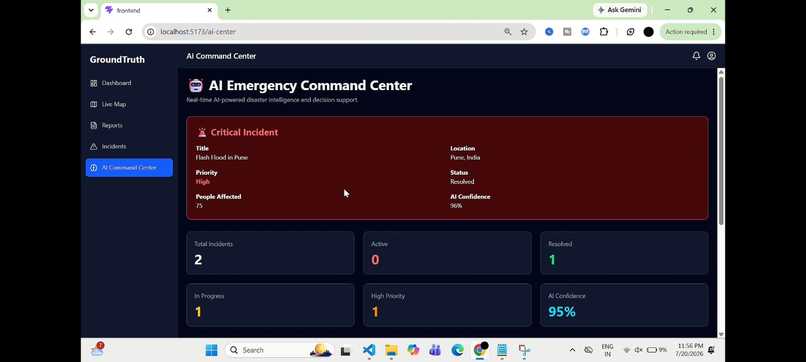The height and width of the screenshot is (362, 806).
Task: Switch to Chrome in the taskbar
Action: coord(480,350)
